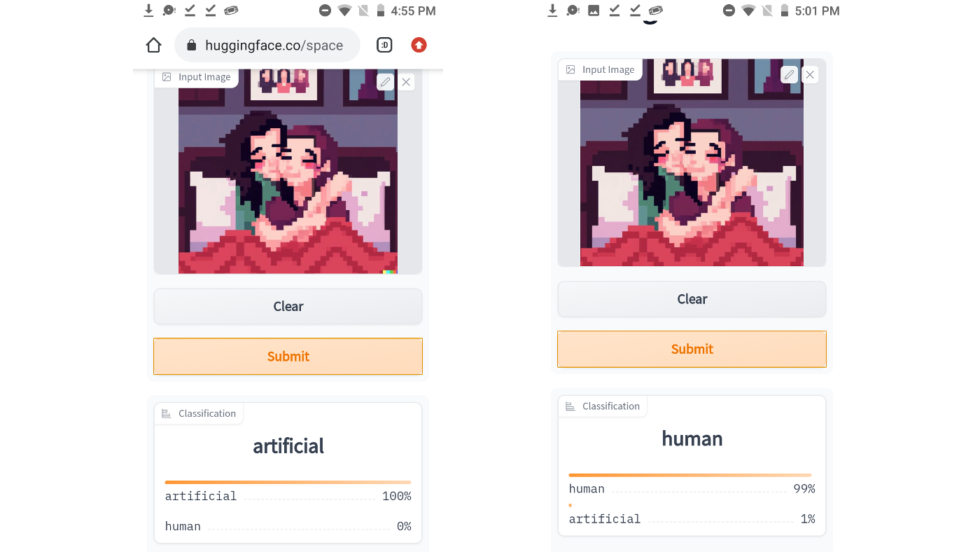
Task: Select the left pixel art input image
Action: (x=288, y=171)
